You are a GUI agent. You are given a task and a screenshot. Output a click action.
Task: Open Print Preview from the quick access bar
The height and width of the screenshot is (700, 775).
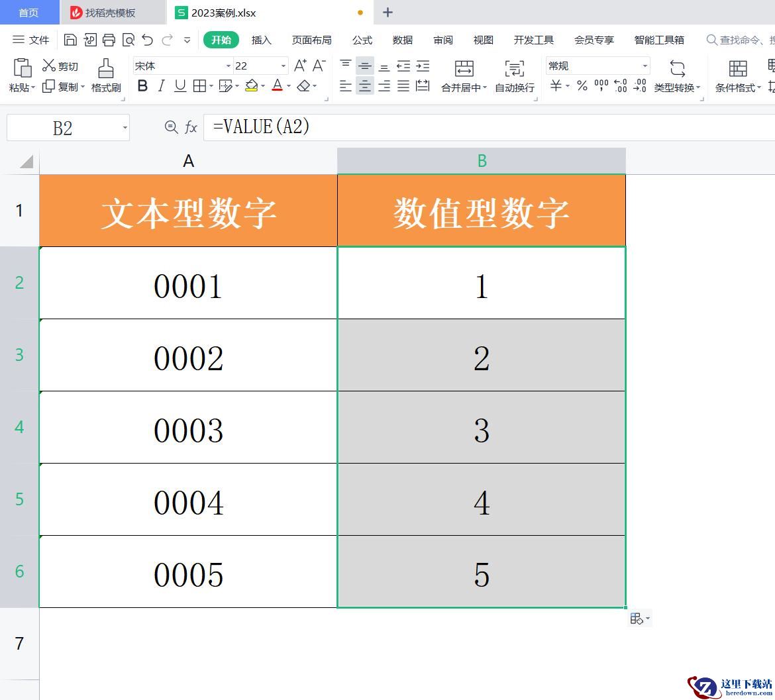point(128,40)
